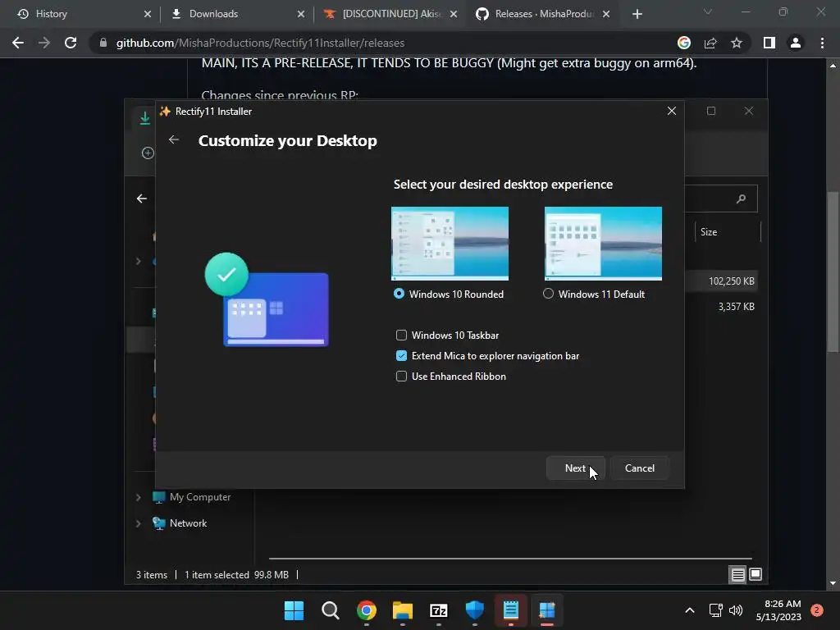Open Chrome three-dot menu
840x630 pixels.
(822, 43)
